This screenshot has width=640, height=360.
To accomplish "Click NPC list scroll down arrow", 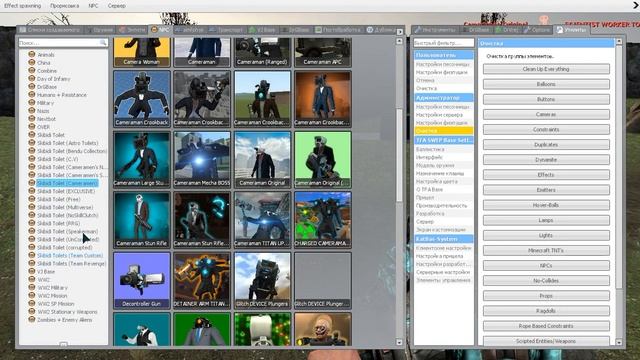I will [399, 342].
